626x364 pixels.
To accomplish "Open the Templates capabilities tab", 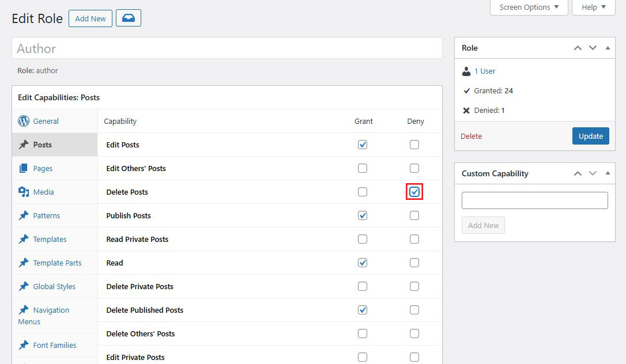I will pyautogui.click(x=55, y=239).
